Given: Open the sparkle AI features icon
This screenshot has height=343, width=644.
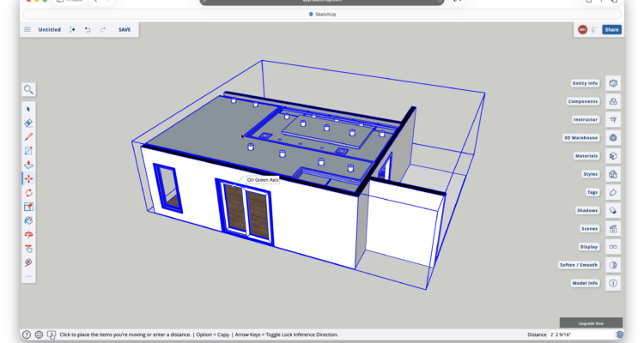Looking at the screenshot, I should (72, 29).
